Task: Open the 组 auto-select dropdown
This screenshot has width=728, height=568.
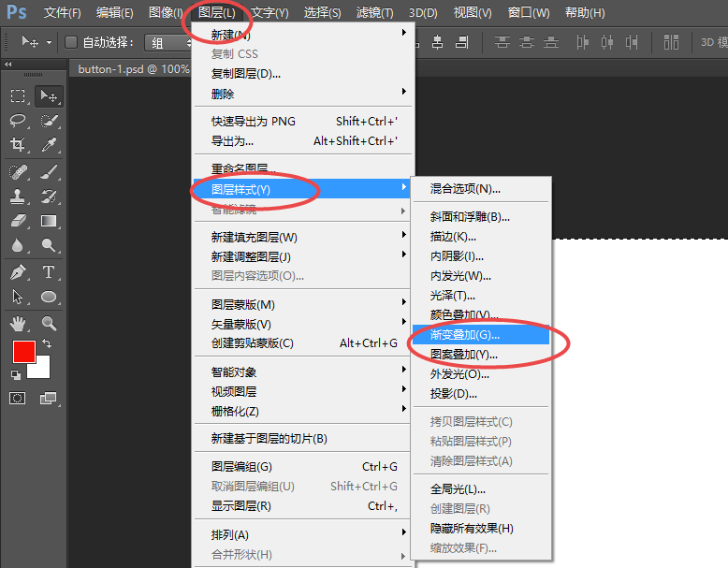Action: click(x=168, y=43)
